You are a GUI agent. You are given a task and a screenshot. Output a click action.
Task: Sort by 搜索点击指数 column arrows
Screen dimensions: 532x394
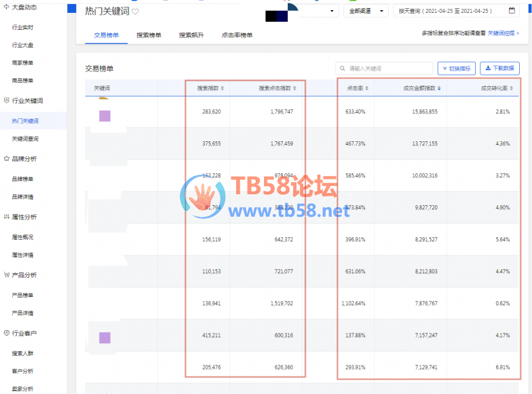click(294, 88)
